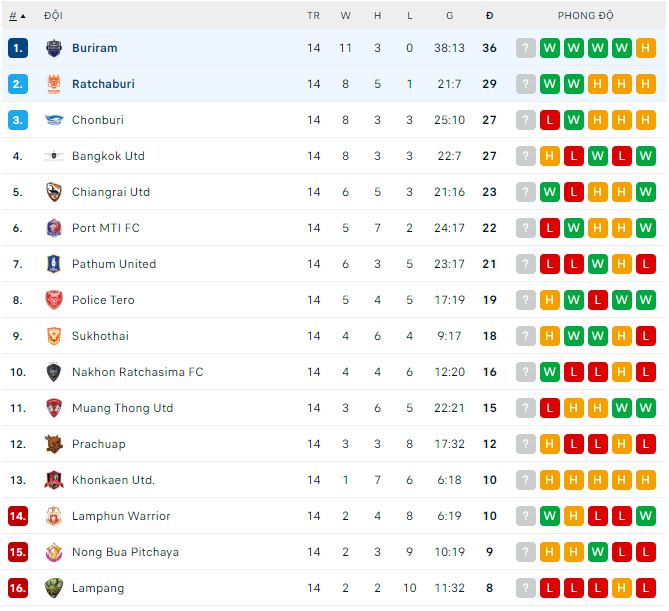The image size is (669, 611).
Task: Open the Bangkok Utd team link
Action: pyautogui.click(x=108, y=156)
